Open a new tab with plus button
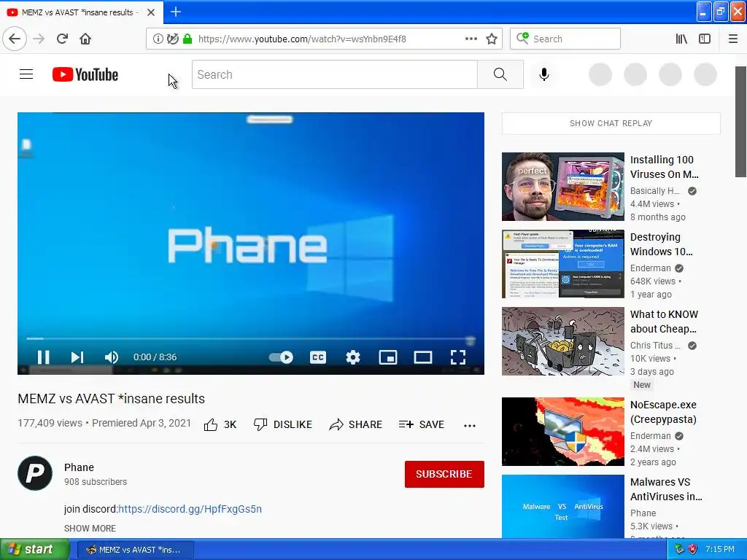Image resolution: width=747 pixels, height=560 pixels. [176, 12]
